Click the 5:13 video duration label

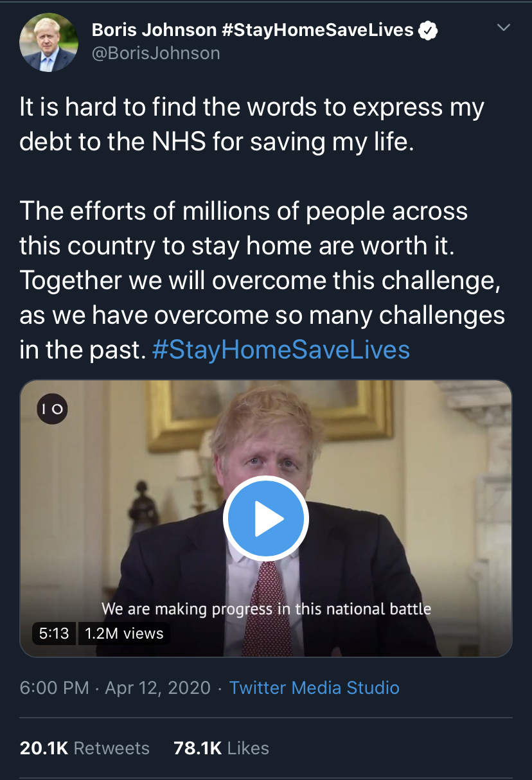click(54, 633)
